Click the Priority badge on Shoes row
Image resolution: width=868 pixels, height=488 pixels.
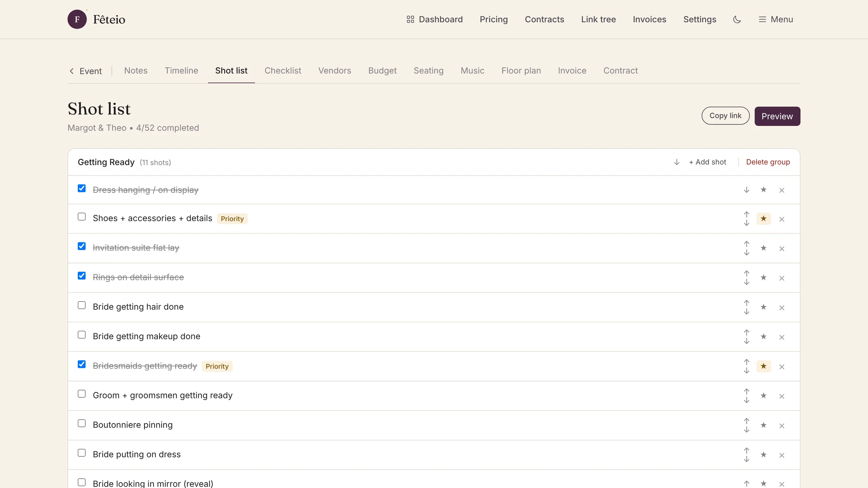232,219
